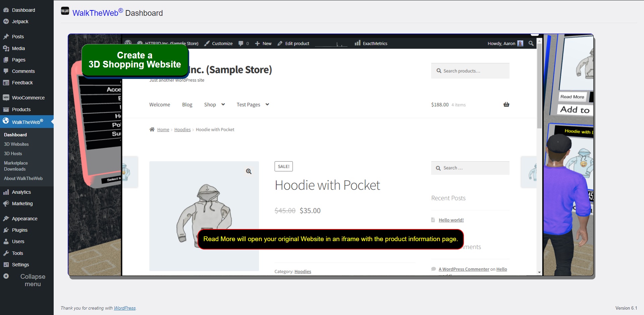The width and height of the screenshot is (644, 315).
Task: Click Create a 3D Shopping Website button
Action: click(x=135, y=60)
